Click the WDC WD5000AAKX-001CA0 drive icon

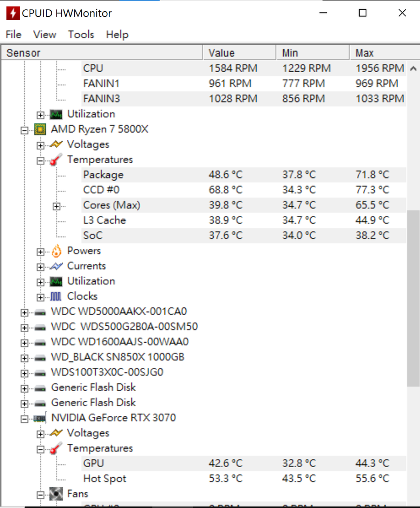tap(40, 312)
